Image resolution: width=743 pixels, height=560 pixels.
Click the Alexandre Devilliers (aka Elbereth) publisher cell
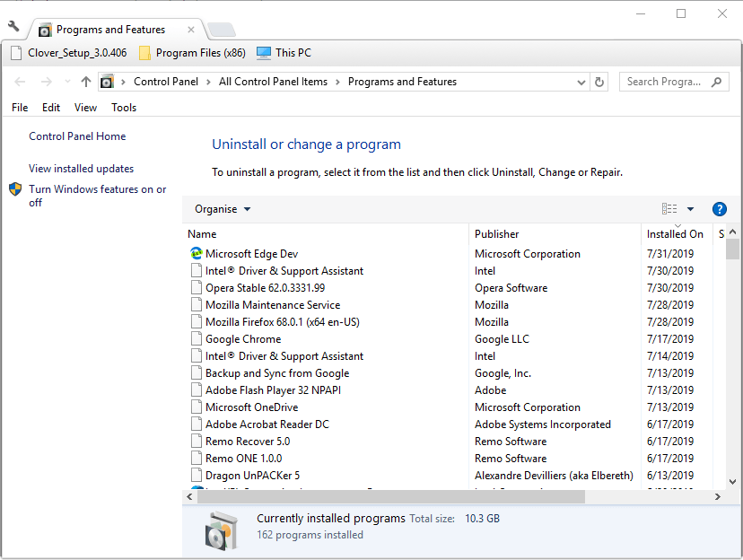click(554, 476)
